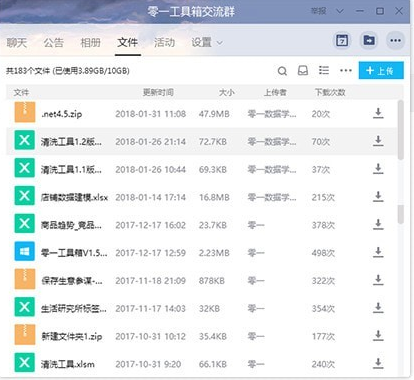Click the 2018-01-26 21:14 timestamp

click(151, 142)
